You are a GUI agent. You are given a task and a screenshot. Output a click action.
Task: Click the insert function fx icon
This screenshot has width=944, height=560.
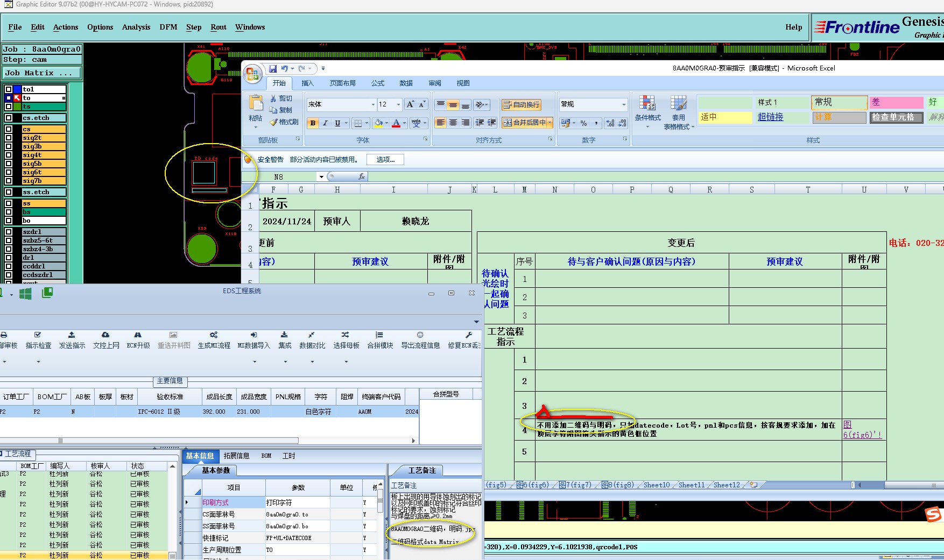click(x=361, y=176)
